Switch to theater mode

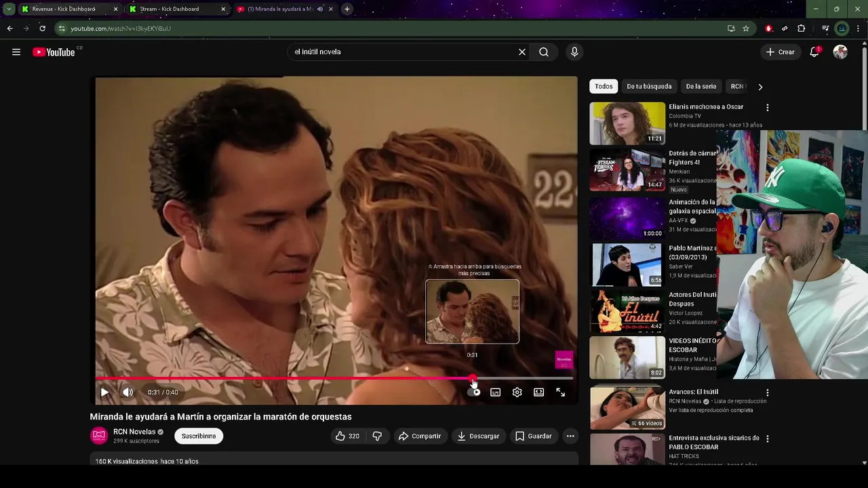coord(539,392)
